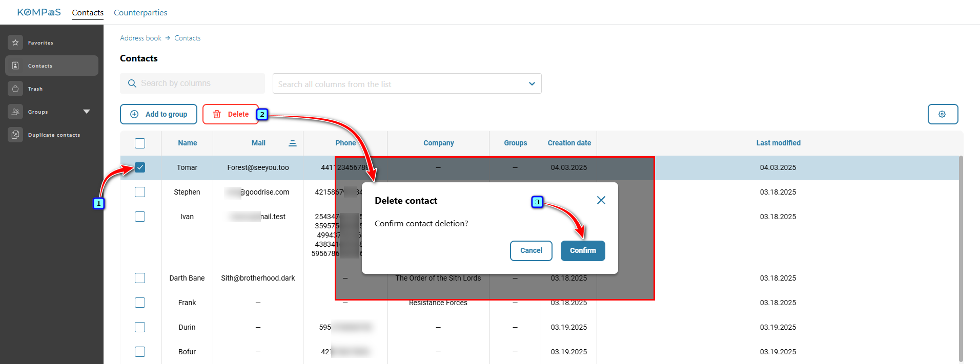Click the Tomar name cell
This screenshot has width=980, height=364.
(187, 167)
